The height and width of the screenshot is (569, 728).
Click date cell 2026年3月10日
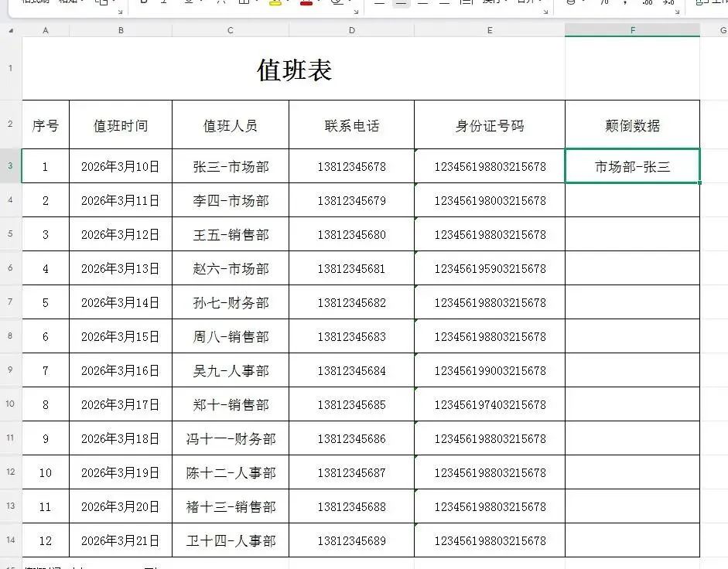tap(121, 166)
